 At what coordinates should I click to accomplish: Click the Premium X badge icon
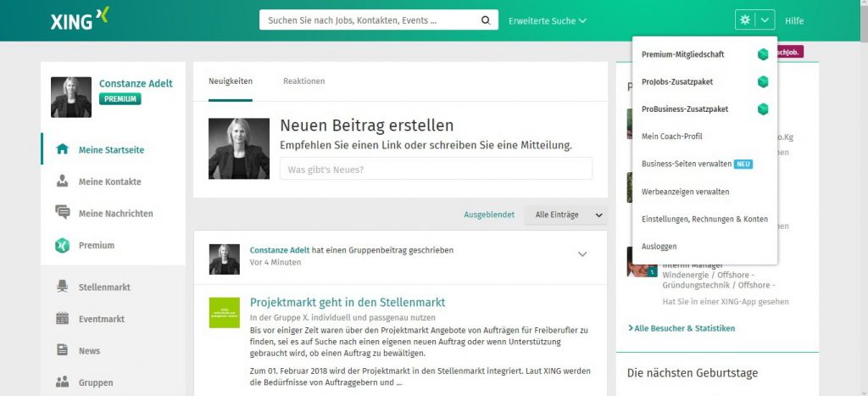[63, 245]
